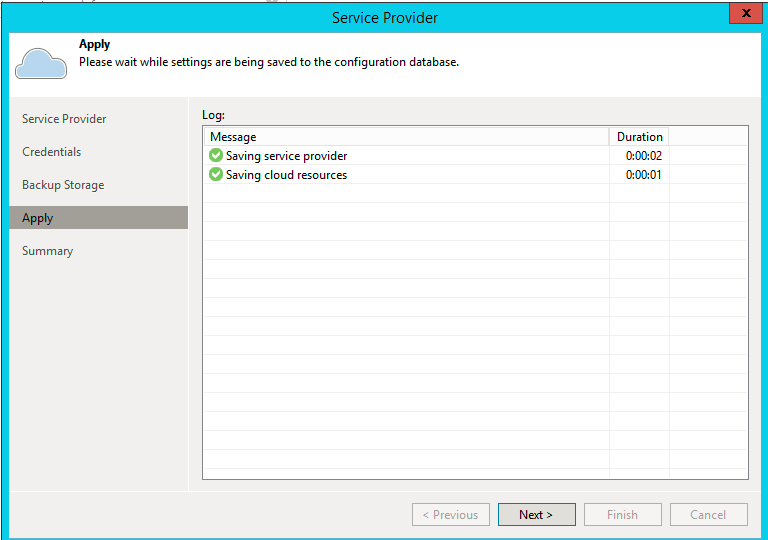Switch to the Summary step
768x540 pixels.
point(48,251)
